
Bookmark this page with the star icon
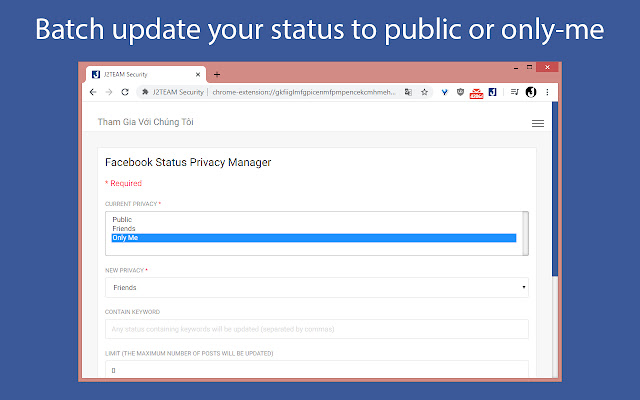pyautogui.click(x=424, y=92)
